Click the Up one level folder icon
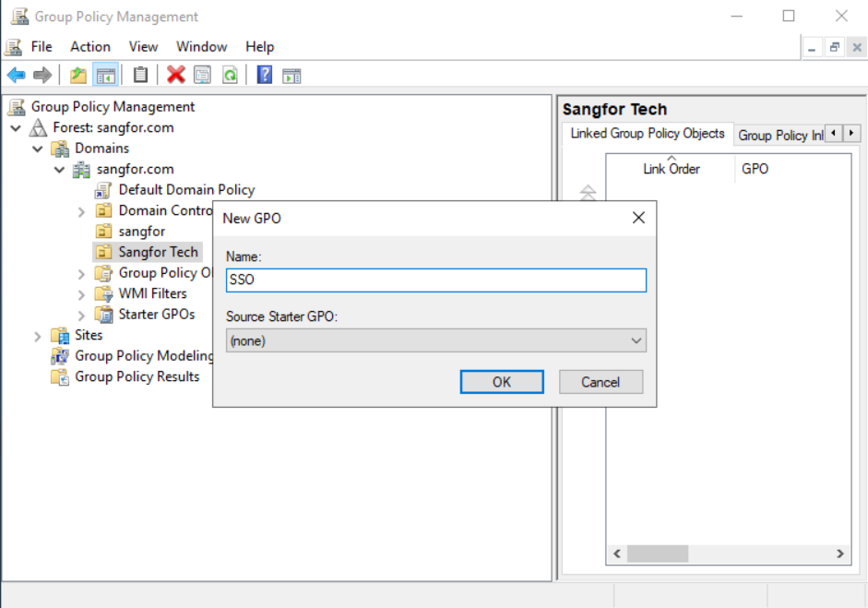The image size is (868, 608). (78, 75)
